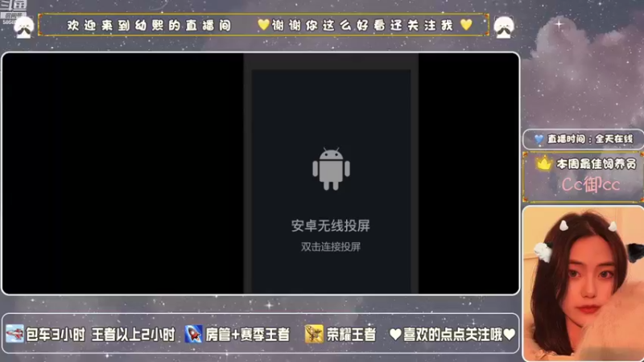Click the '包车3小时' text
644x362 pixels.
pyautogui.click(x=56, y=335)
